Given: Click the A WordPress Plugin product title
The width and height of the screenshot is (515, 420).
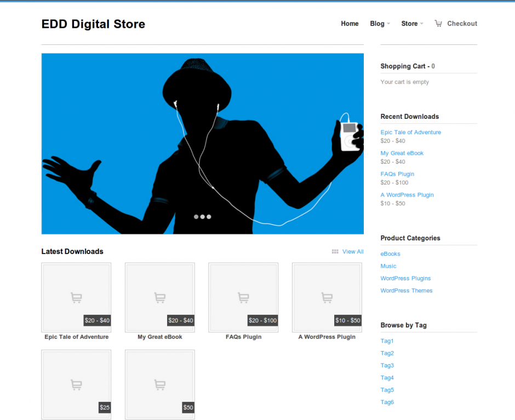Looking at the screenshot, I should (x=327, y=337).
